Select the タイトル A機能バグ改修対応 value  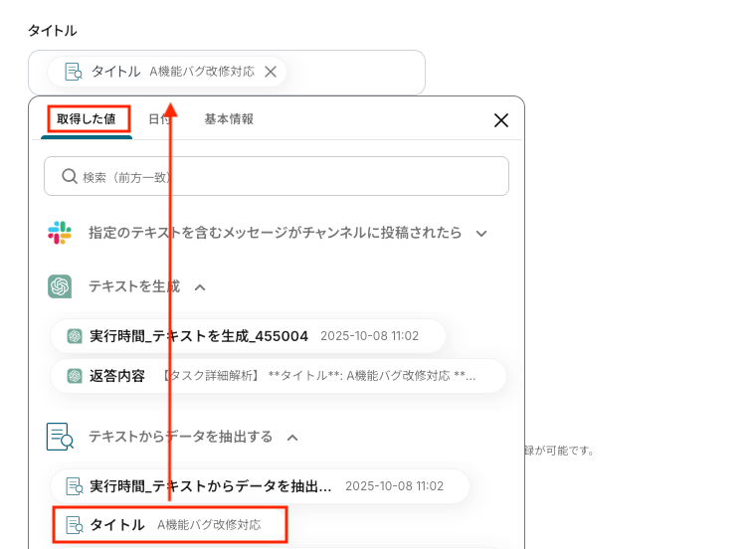tap(170, 525)
